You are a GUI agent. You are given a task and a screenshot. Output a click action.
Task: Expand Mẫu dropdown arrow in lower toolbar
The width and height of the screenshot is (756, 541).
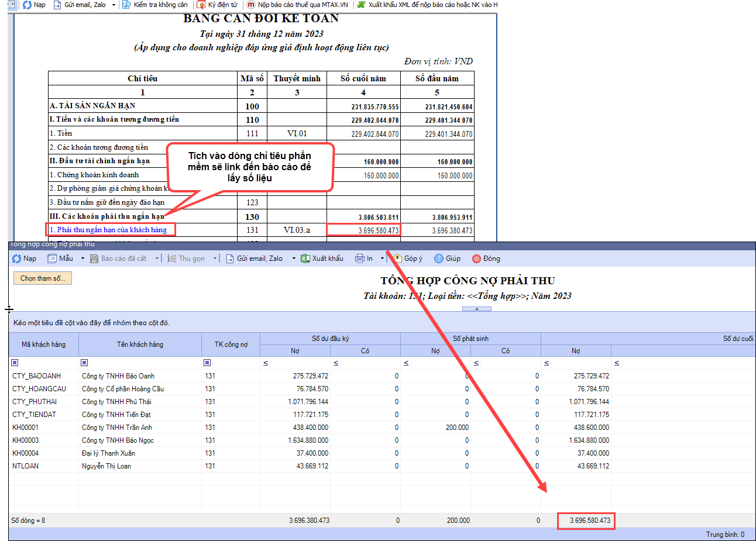pos(83,259)
